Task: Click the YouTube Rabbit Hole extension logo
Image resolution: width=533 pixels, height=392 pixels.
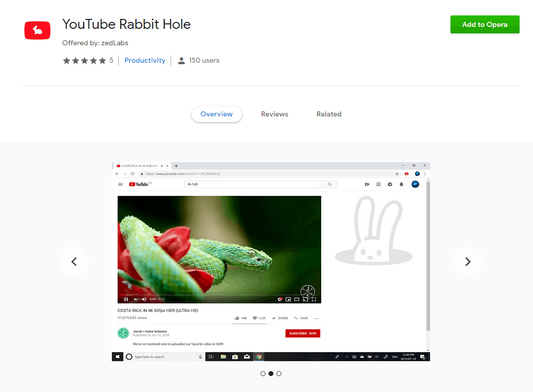Action: click(38, 31)
